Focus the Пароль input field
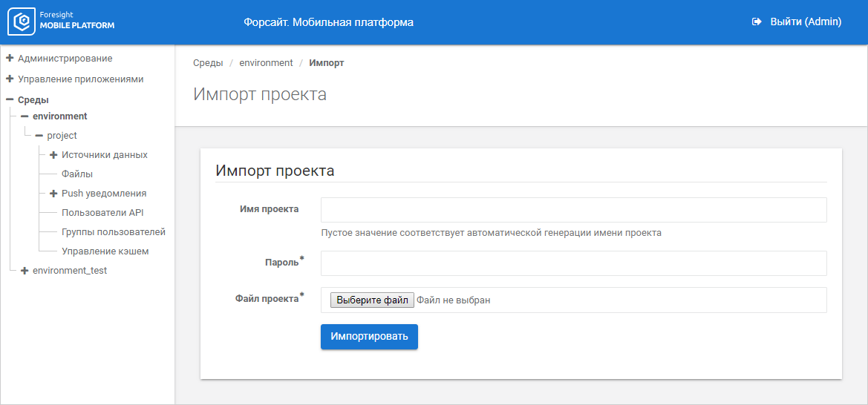 [x=573, y=263]
